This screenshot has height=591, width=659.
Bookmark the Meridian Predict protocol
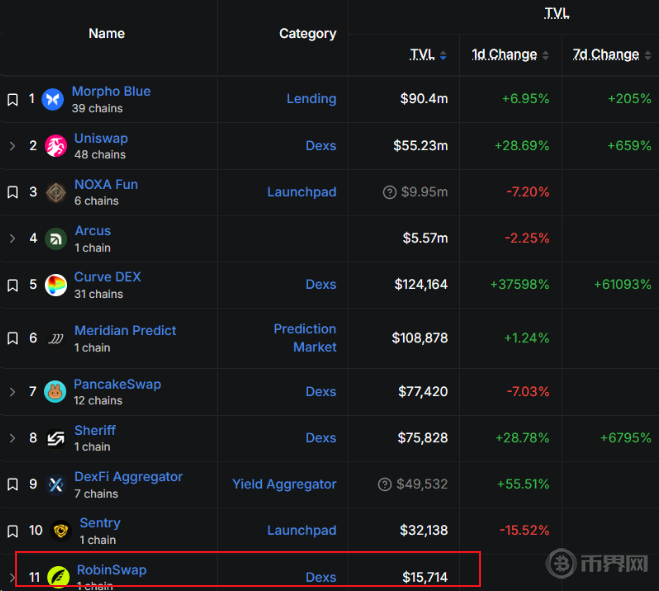click(13, 338)
